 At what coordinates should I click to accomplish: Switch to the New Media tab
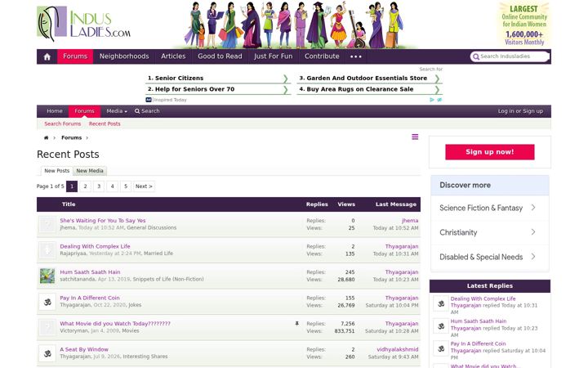(x=90, y=171)
